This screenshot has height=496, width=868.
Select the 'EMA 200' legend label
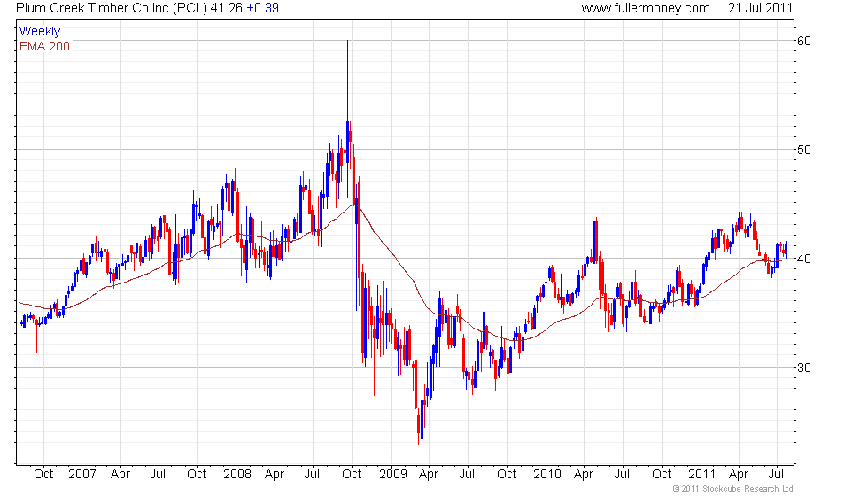point(44,46)
